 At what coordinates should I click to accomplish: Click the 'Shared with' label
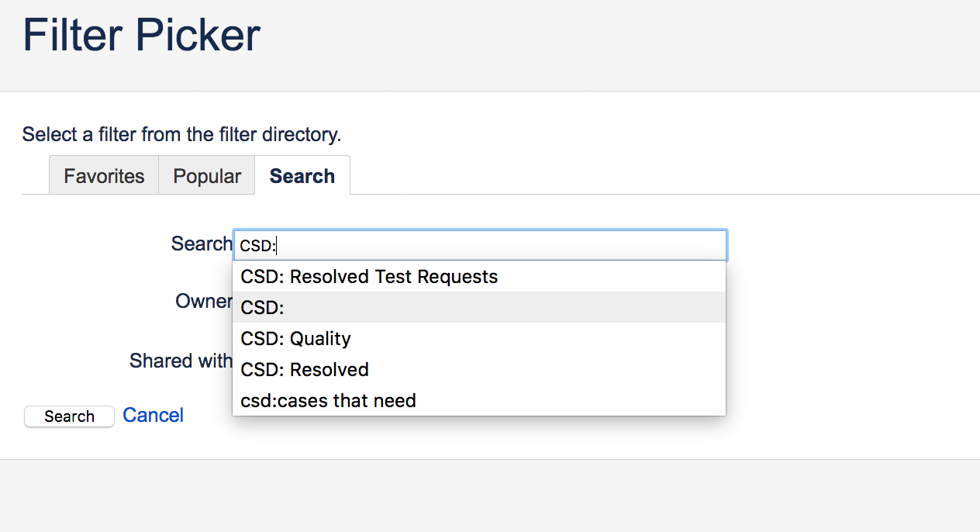[181, 361]
